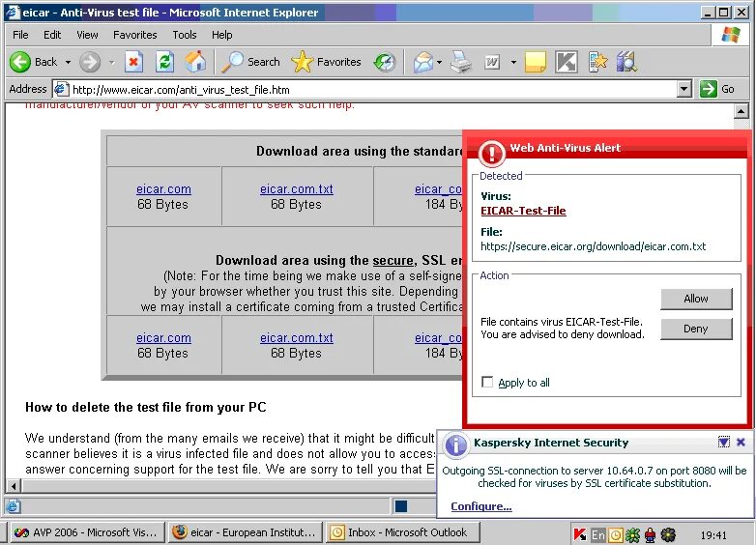Click the alert file URL text
756x545 pixels.
(x=593, y=246)
